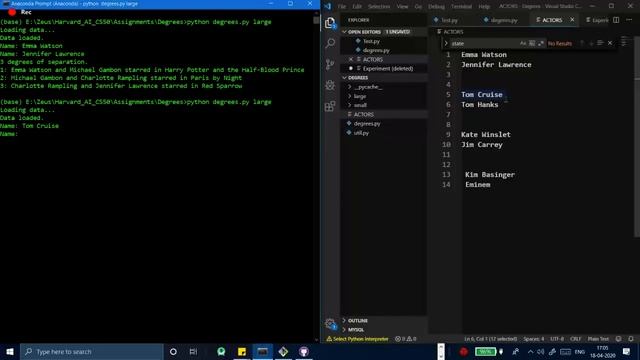640x360 pixels.
Task: Go to previous match in find widget
Action: (x=582, y=43)
